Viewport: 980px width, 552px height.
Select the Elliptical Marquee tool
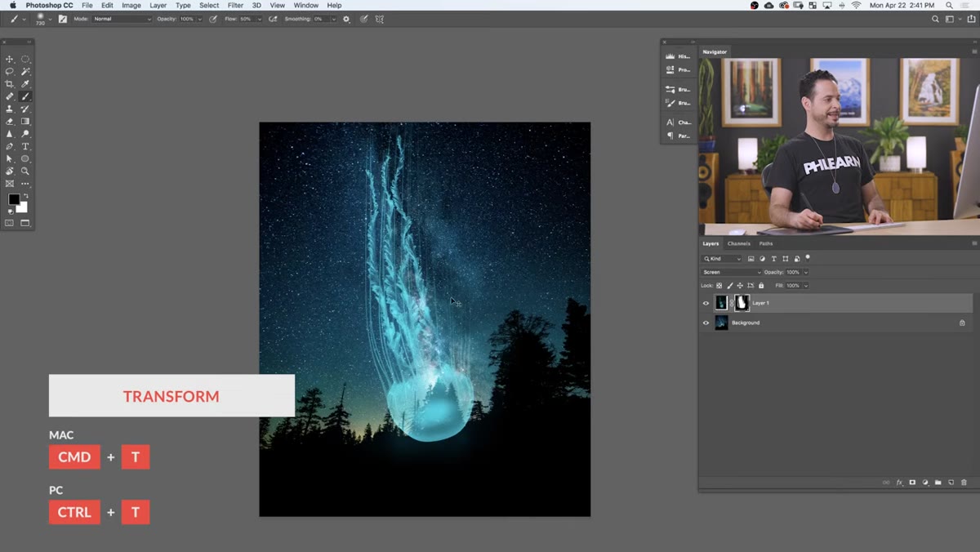(x=25, y=59)
